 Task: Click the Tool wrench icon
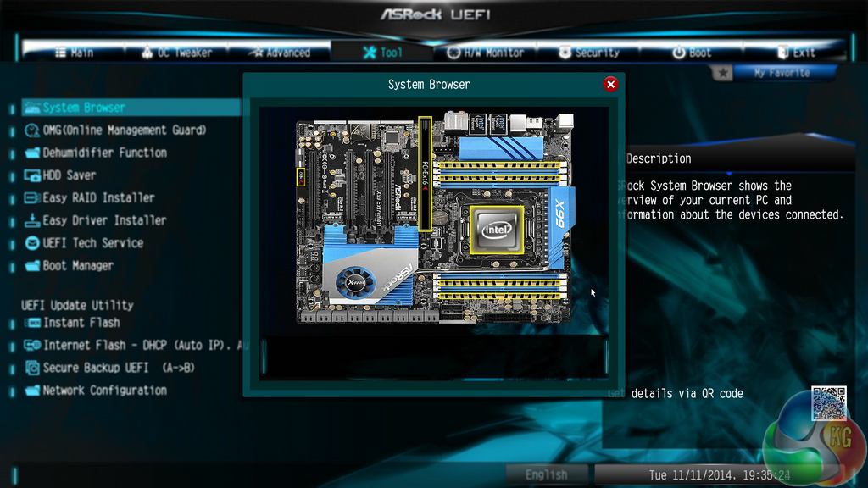tap(370, 53)
